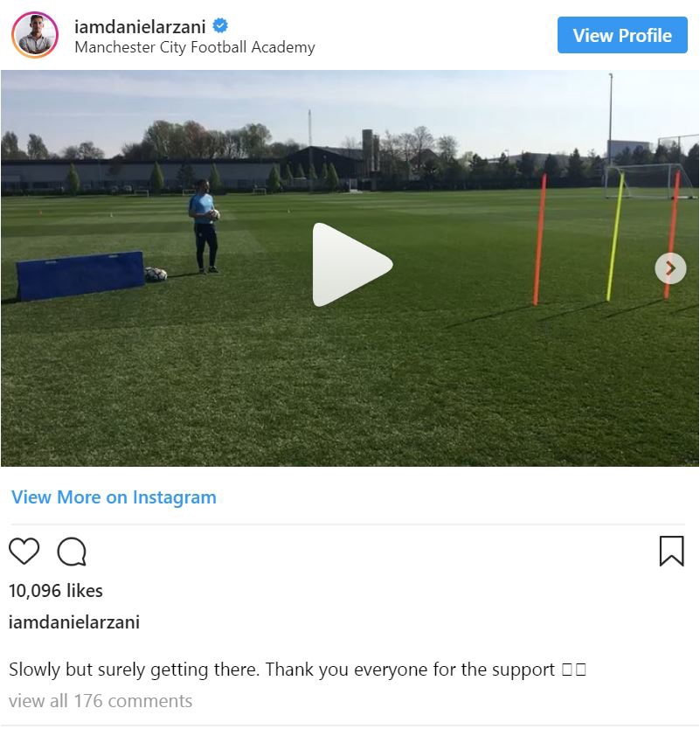The height and width of the screenshot is (729, 700).
Task: Save post with bookmark icon
Action: [672, 551]
